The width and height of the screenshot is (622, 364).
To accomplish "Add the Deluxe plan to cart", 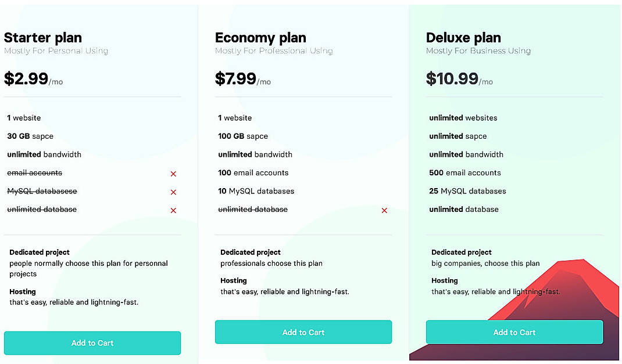I will (x=514, y=332).
